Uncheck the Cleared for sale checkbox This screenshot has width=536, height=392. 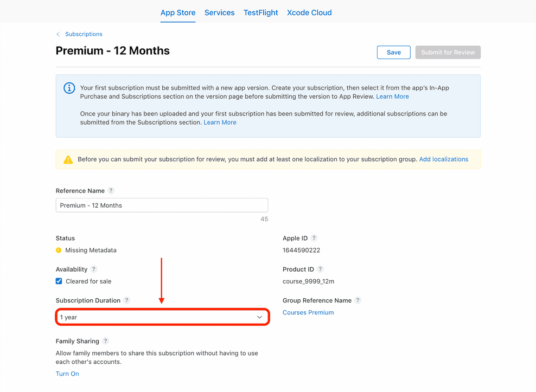pos(59,281)
